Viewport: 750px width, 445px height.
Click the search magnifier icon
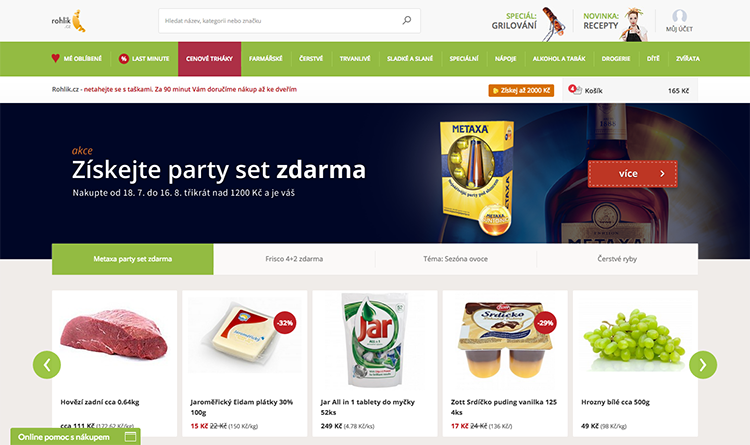(407, 20)
